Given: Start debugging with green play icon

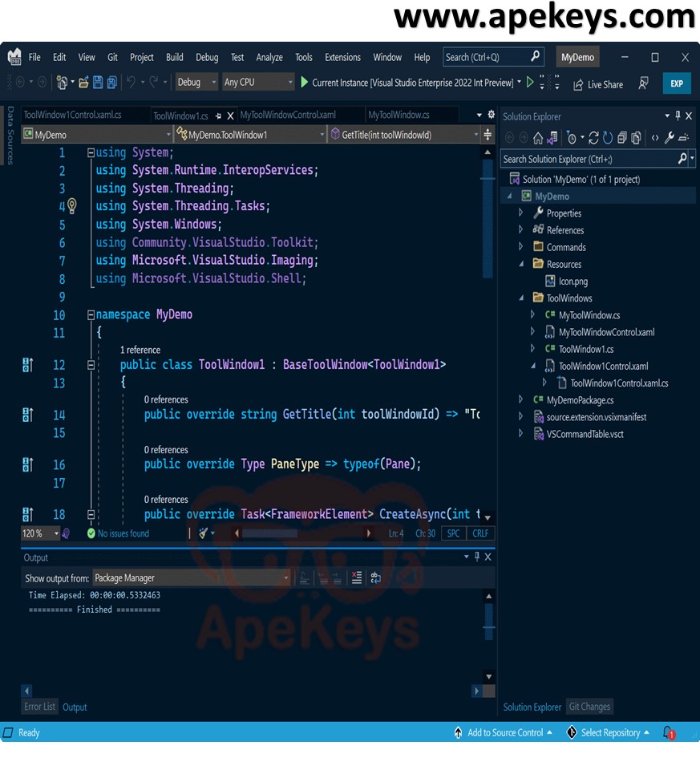Looking at the screenshot, I should pyautogui.click(x=305, y=82).
